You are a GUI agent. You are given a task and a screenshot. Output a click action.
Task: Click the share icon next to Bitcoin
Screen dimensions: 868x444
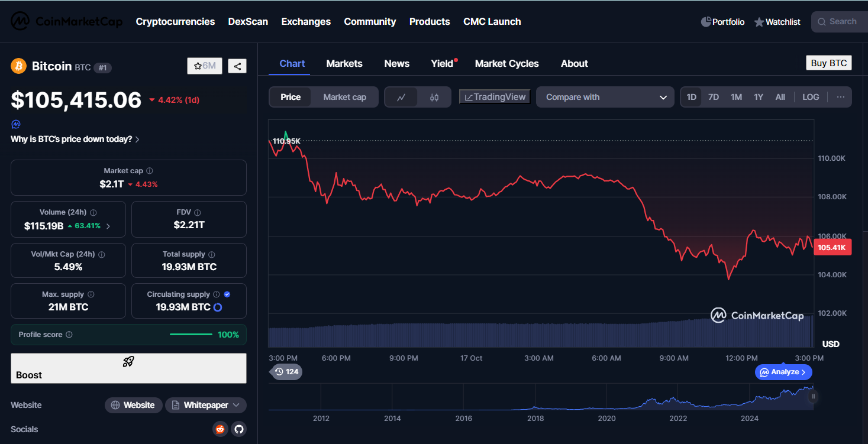pyautogui.click(x=237, y=66)
